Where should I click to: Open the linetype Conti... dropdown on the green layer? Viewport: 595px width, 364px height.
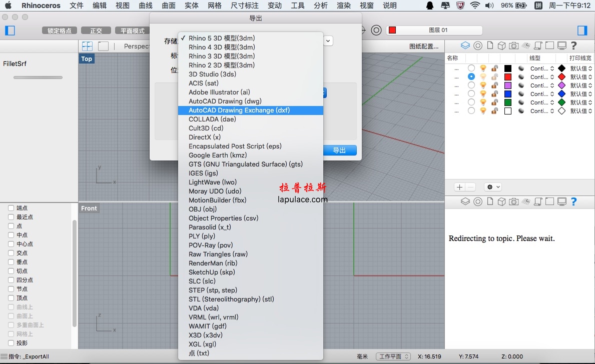click(542, 102)
